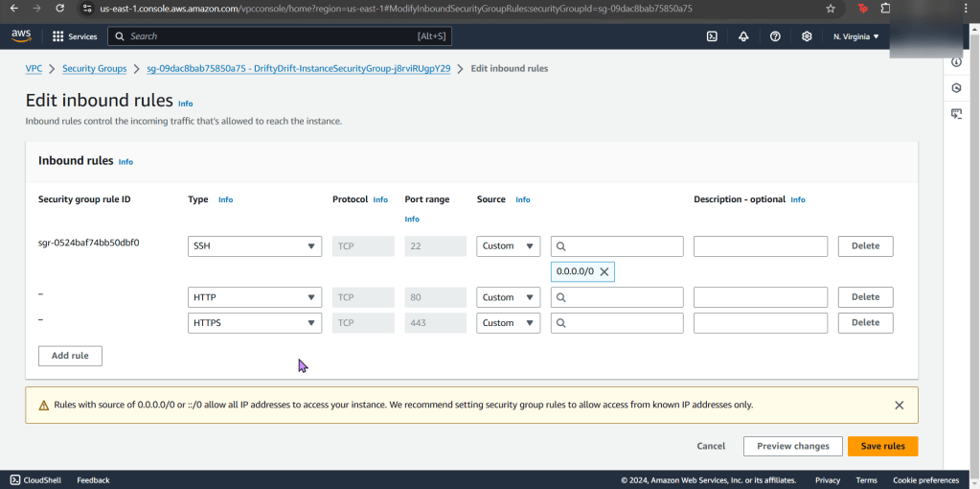The image size is (980, 489).
Task: Expand the N. Virginia region selector
Action: pyautogui.click(x=855, y=36)
